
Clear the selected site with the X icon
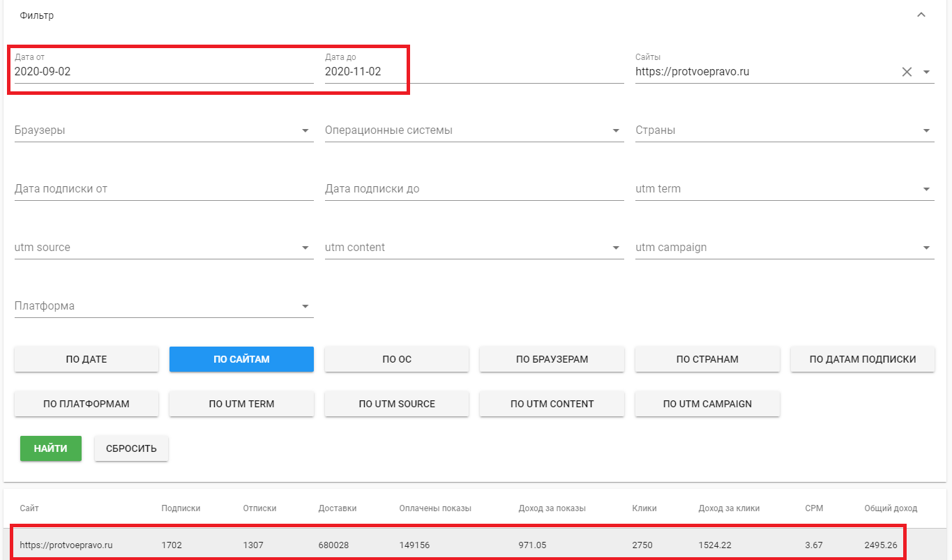click(x=907, y=72)
